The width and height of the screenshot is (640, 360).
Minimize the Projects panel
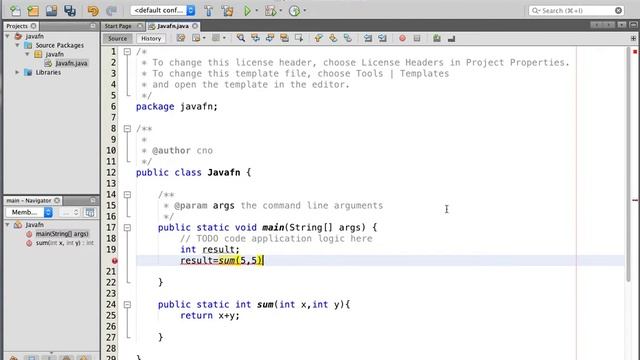[x=93, y=26]
